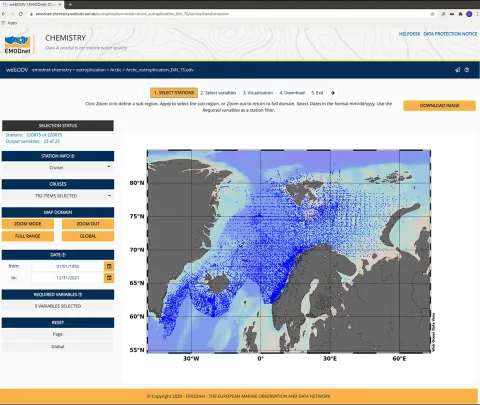The width and height of the screenshot is (480, 405).
Task: Open the help icon in webODV bar
Action: [467, 70]
